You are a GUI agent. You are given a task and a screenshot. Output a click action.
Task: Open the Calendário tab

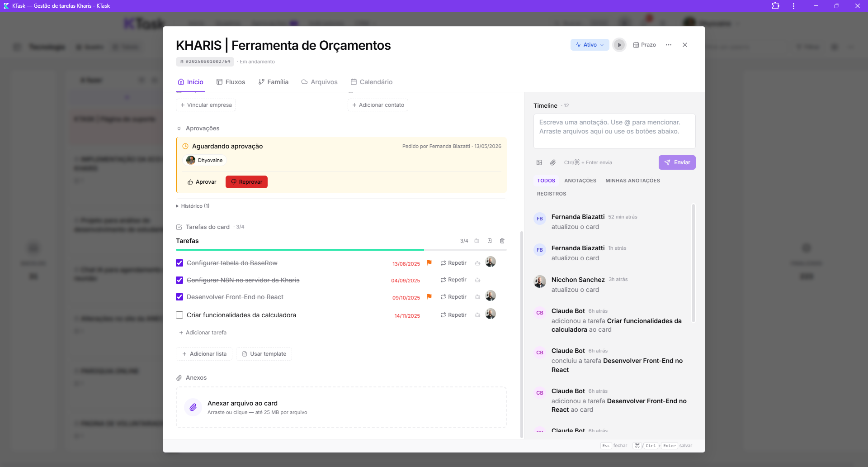tap(372, 82)
